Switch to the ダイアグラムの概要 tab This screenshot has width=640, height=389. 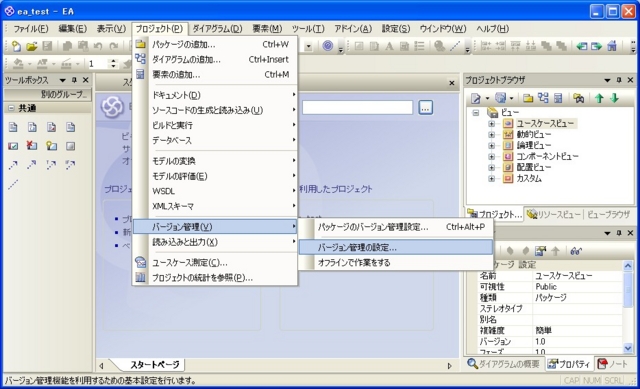503,364
